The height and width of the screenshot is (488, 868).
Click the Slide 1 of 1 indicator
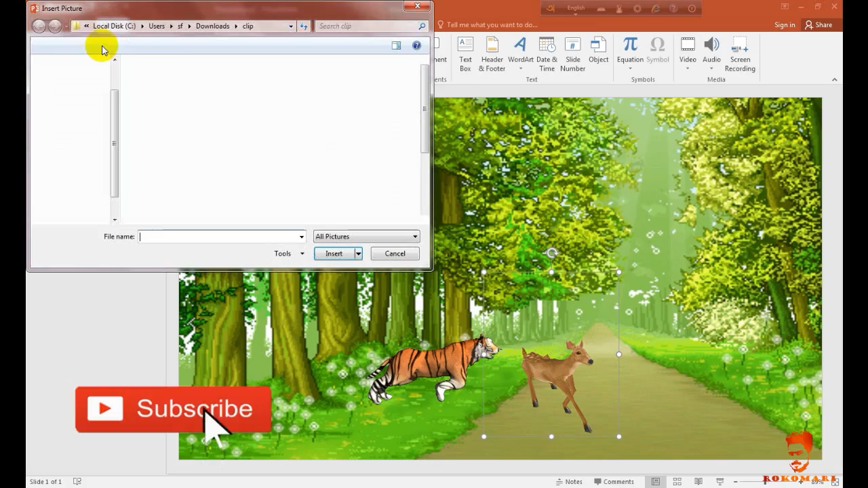click(45, 481)
